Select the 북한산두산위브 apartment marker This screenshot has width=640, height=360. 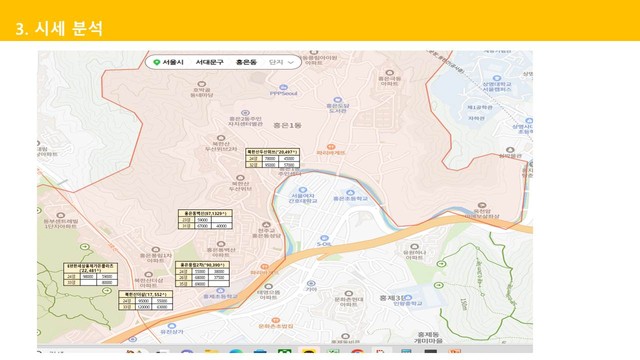point(240,178)
